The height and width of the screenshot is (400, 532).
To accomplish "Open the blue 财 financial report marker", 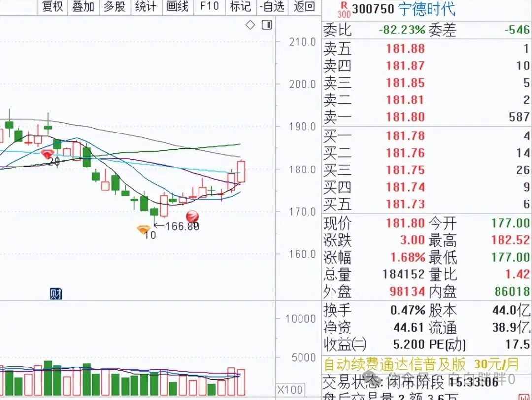I will (56, 294).
